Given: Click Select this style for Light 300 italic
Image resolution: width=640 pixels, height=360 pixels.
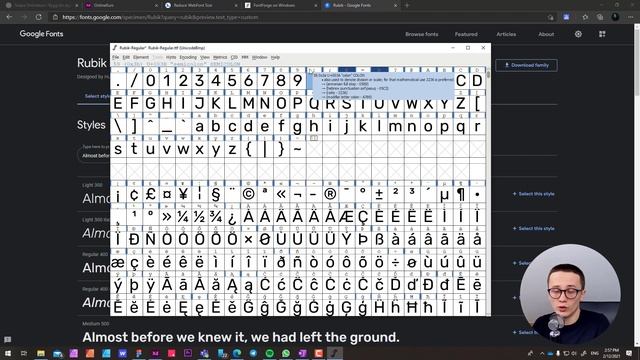Looking at the screenshot, I should (x=533, y=229).
